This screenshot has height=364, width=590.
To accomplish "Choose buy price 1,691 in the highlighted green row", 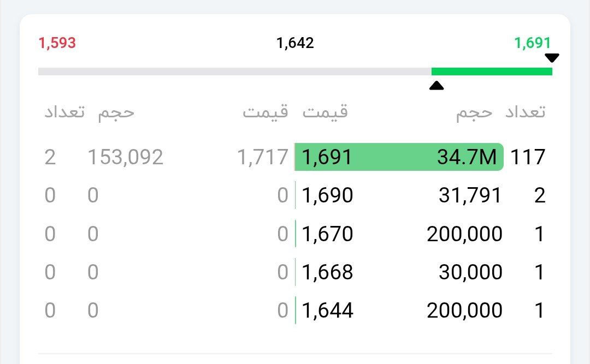I will [327, 157].
